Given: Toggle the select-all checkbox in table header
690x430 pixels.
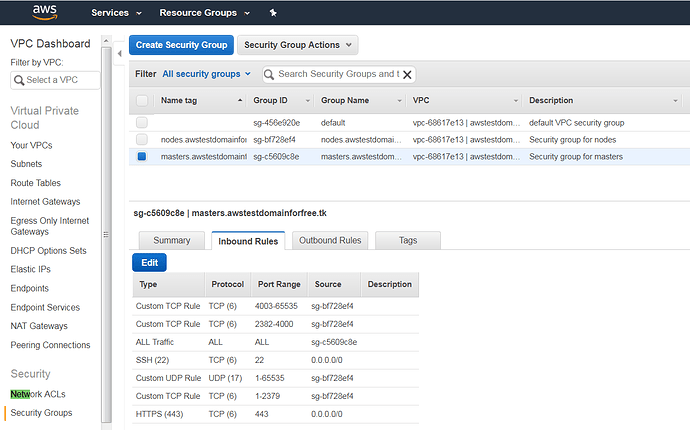Looking at the screenshot, I should click(142, 101).
